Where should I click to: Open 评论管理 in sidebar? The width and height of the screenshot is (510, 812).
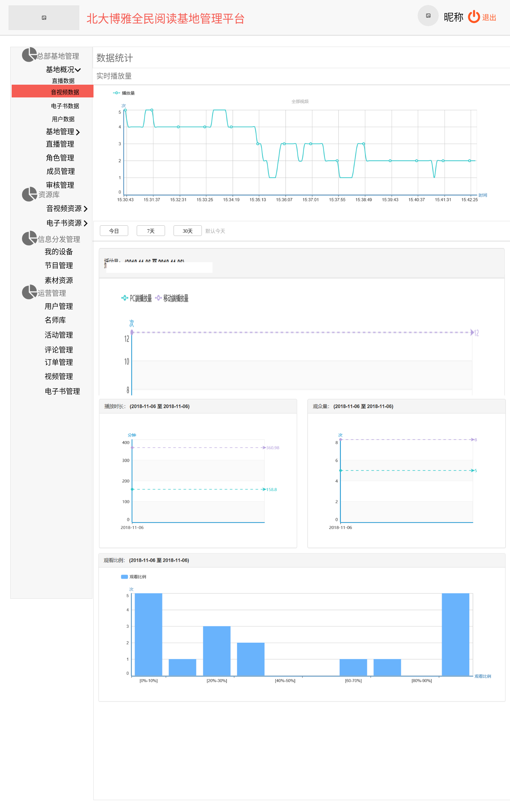(59, 350)
